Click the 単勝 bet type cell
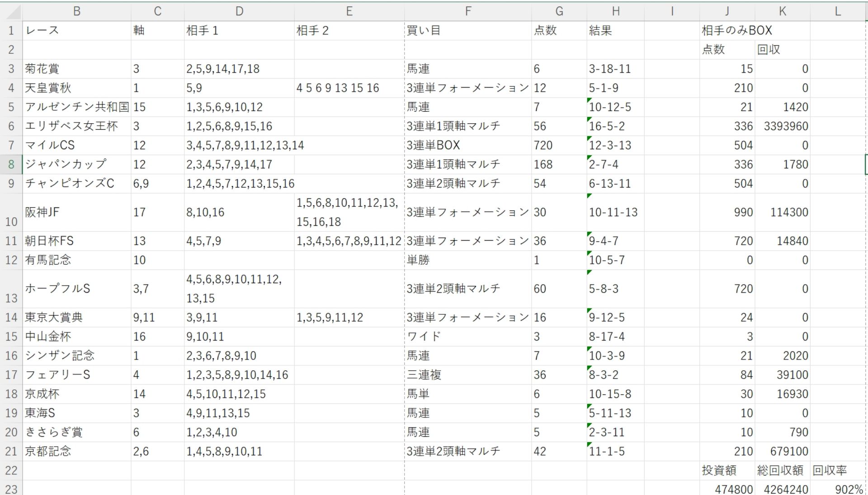Viewport: 868px width, 495px height. [x=418, y=260]
